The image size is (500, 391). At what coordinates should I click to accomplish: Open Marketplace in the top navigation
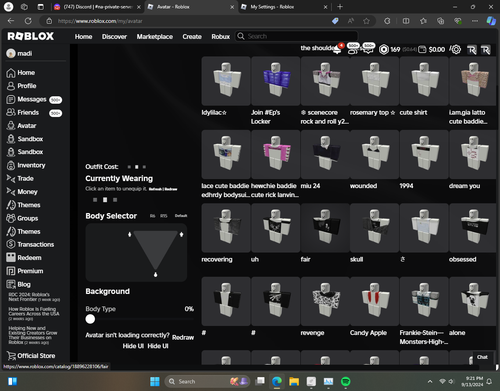coord(155,37)
